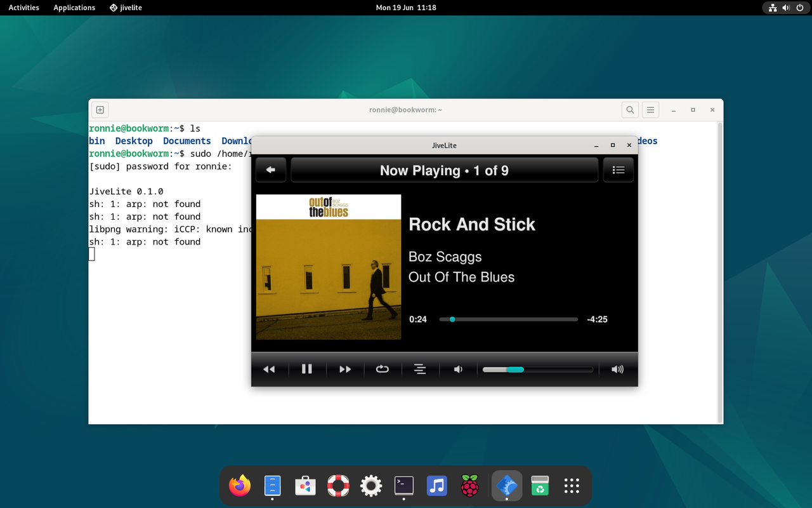Open the terminal hamburger menu
This screenshot has height=508, width=812.
[x=650, y=110]
